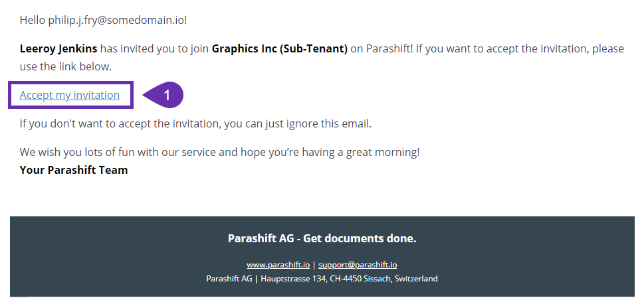The height and width of the screenshot is (298, 644).
Task: Click the support@parashift.io email link
Action: point(358,265)
